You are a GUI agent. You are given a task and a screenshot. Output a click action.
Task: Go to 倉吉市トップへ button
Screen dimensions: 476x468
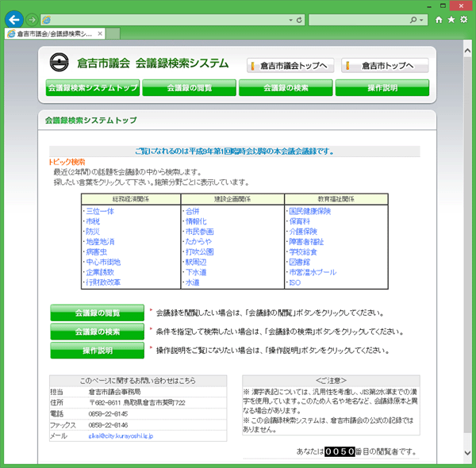point(385,66)
